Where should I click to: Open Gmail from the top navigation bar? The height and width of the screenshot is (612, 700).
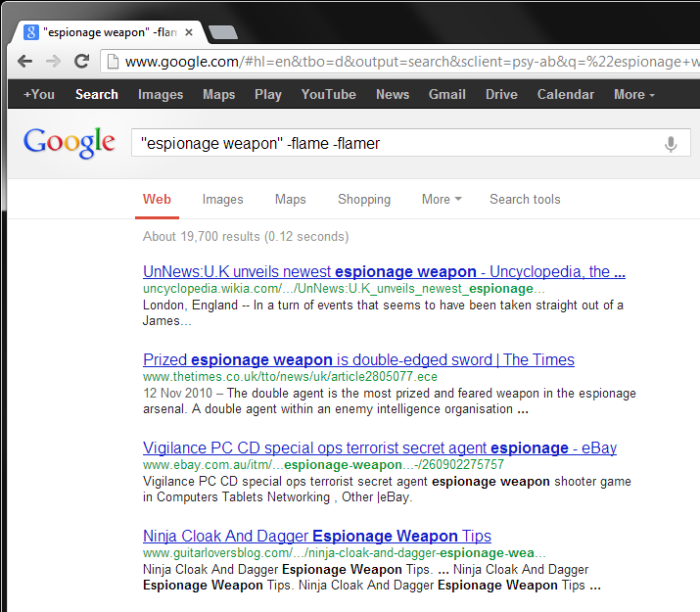pos(446,95)
